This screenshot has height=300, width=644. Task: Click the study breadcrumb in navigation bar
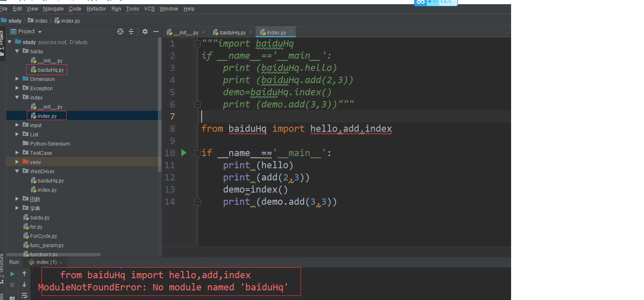pos(11,21)
